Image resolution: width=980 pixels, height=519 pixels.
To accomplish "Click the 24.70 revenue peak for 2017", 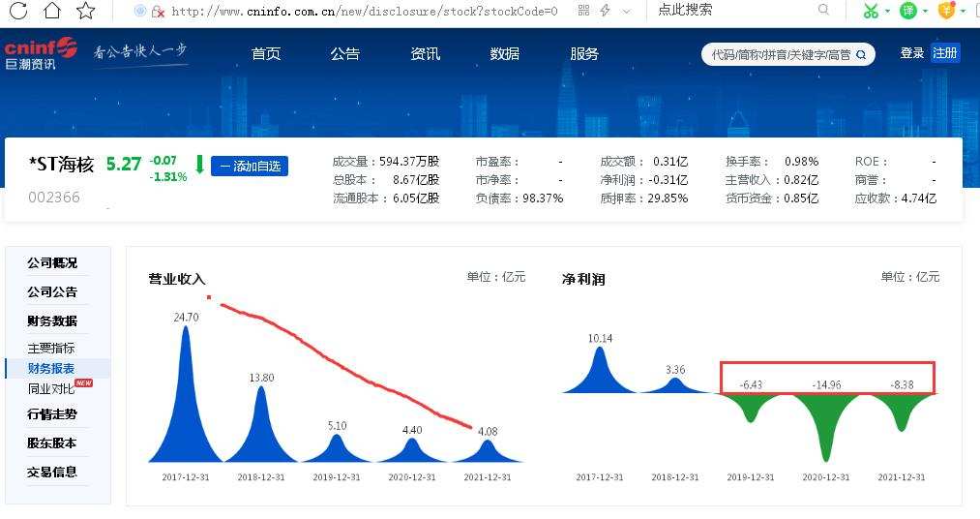I will pyautogui.click(x=186, y=394).
